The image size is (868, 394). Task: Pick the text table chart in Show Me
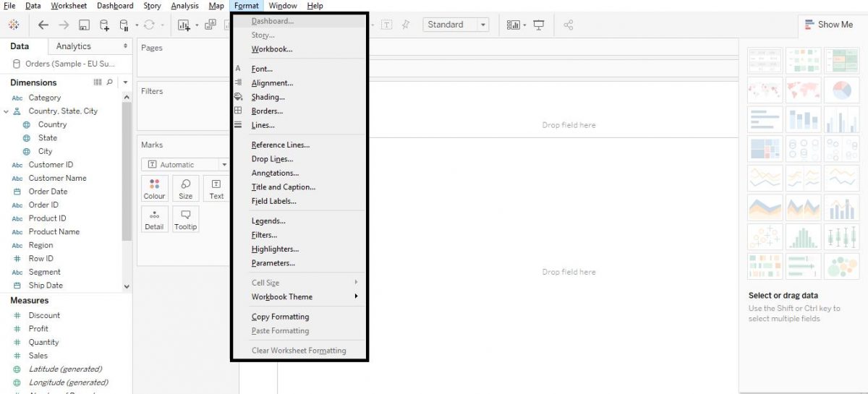click(765, 61)
